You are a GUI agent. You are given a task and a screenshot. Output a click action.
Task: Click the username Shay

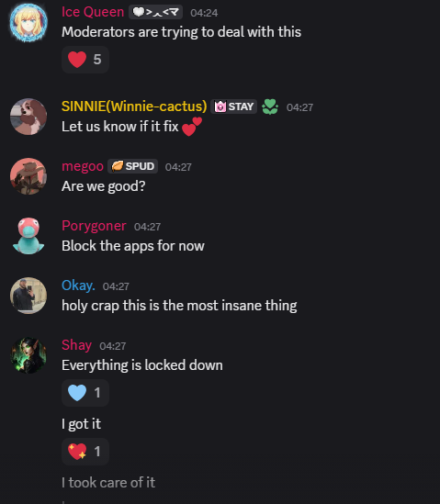tap(76, 345)
